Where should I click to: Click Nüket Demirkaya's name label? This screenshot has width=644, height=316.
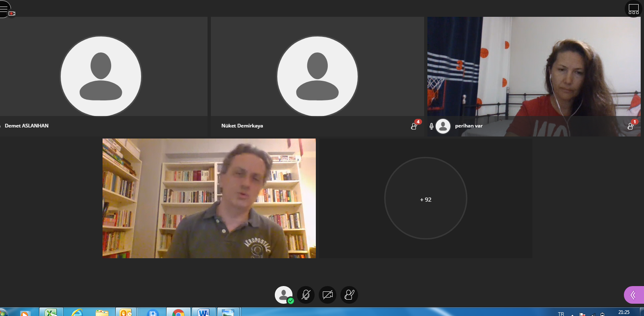pyautogui.click(x=242, y=126)
